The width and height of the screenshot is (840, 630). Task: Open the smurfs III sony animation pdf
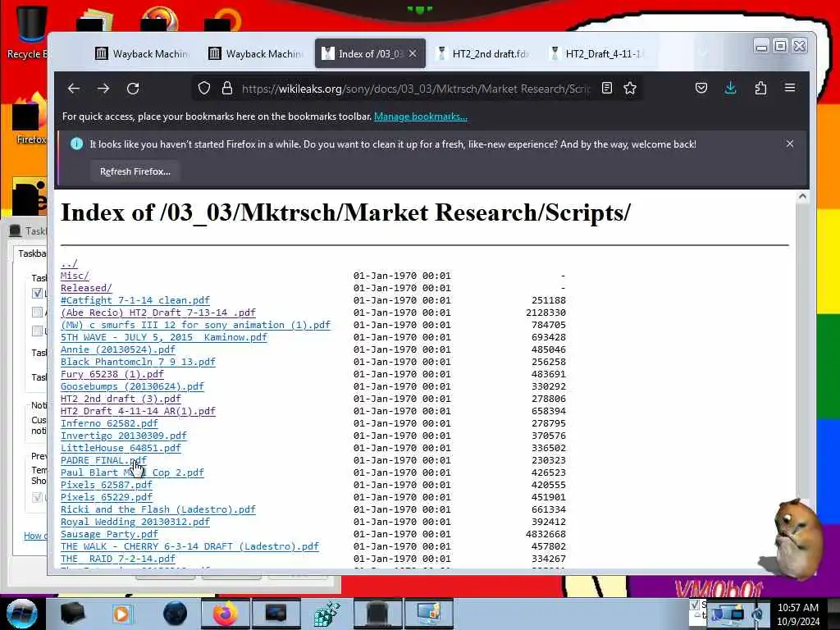point(195,325)
